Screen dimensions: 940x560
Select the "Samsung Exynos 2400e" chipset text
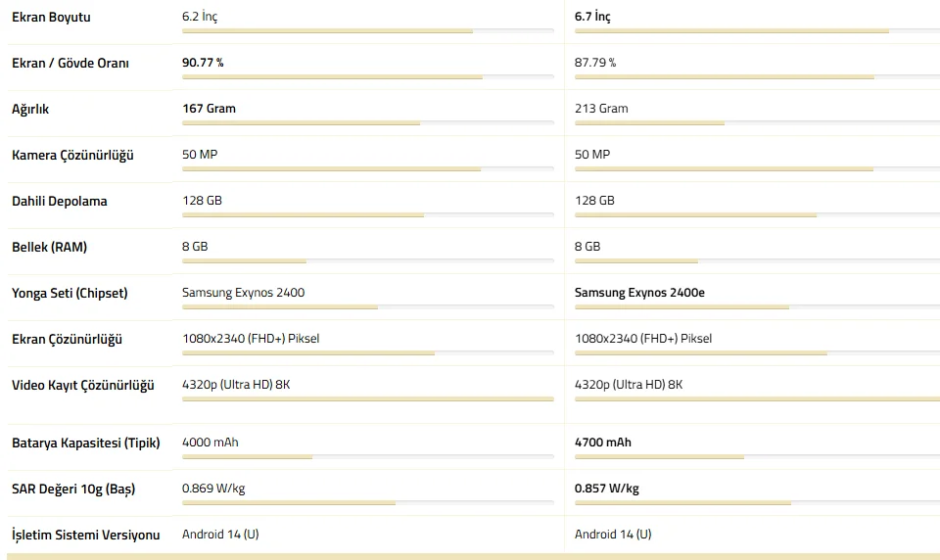[x=639, y=293]
